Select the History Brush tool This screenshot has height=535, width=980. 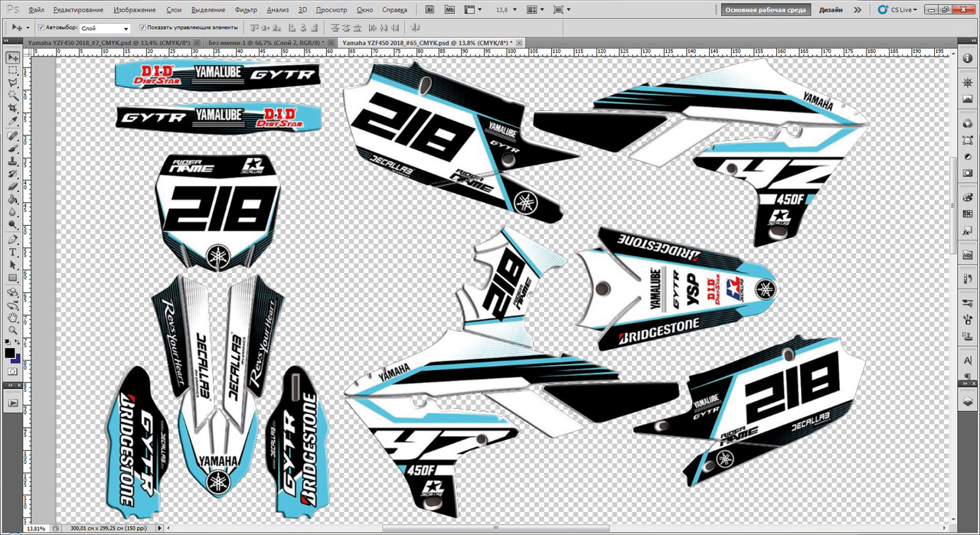coord(13,175)
